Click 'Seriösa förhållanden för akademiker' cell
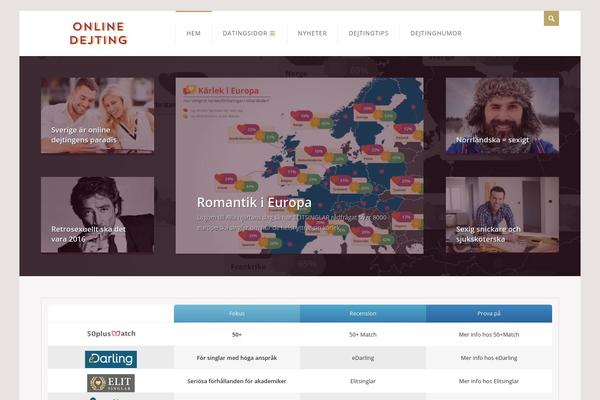This screenshot has width=600, height=400. pyautogui.click(x=237, y=381)
